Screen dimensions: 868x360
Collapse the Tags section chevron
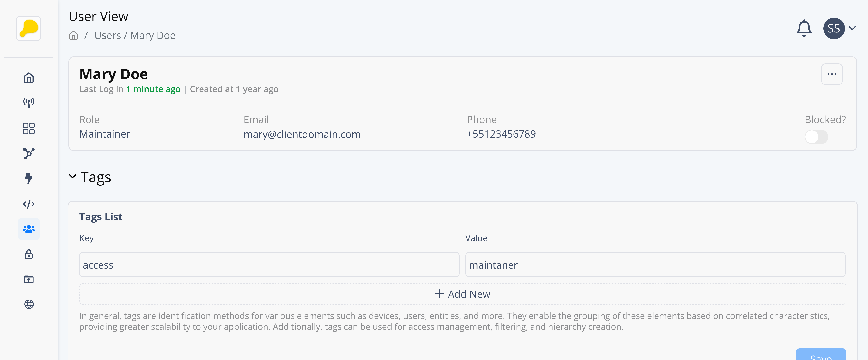click(72, 176)
